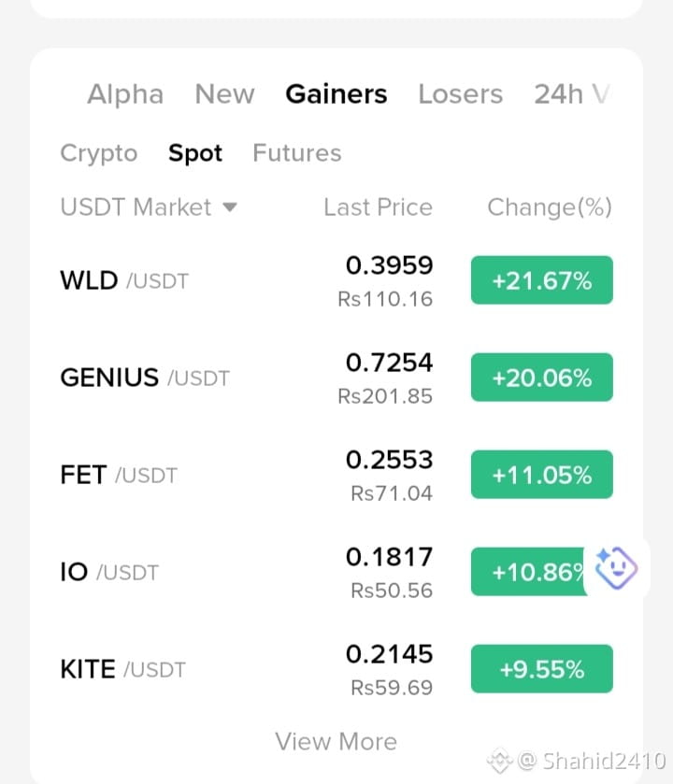Screen dimensions: 673x784
Task: Select the Gainers tab
Action: pos(336,94)
